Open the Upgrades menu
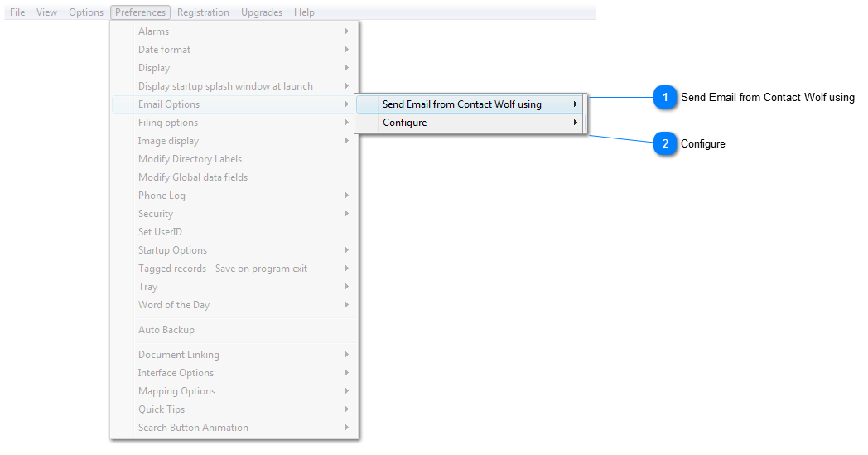Image resolution: width=868 pixels, height=455 pixels. [x=261, y=12]
